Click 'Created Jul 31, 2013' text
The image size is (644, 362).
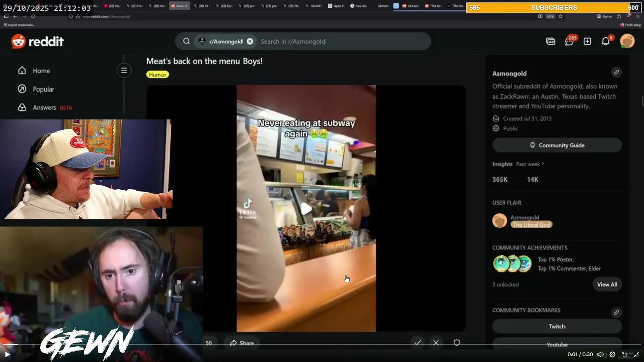pyautogui.click(x=527, y=118)
